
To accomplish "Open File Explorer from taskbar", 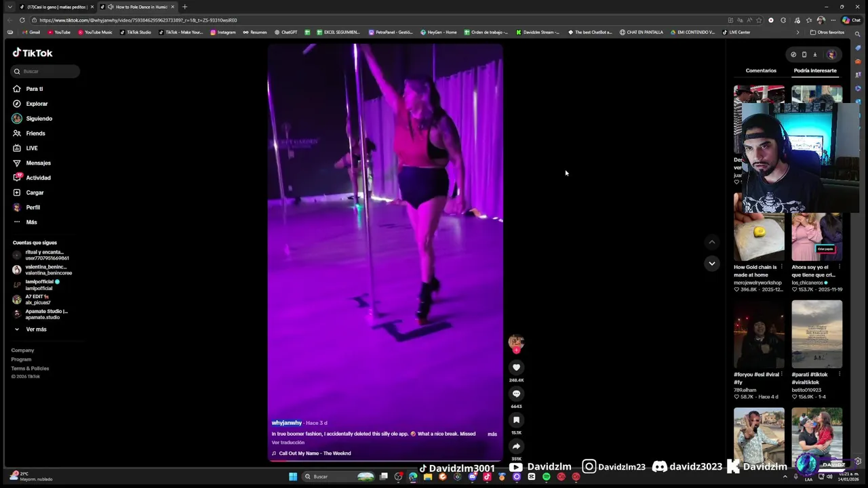I will pyautogui.click(x=428, y=476).
